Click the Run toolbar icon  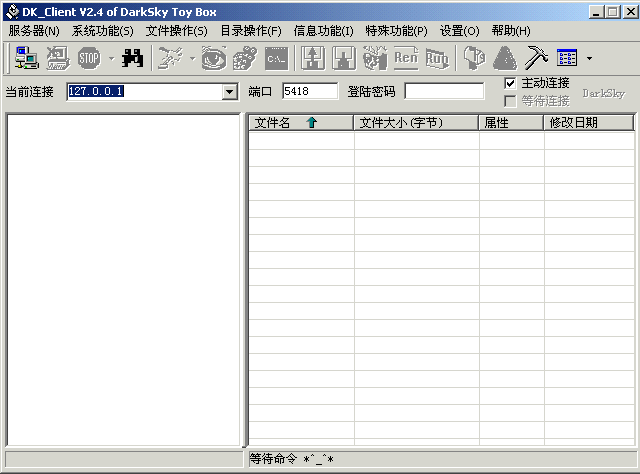pos(437,58)
